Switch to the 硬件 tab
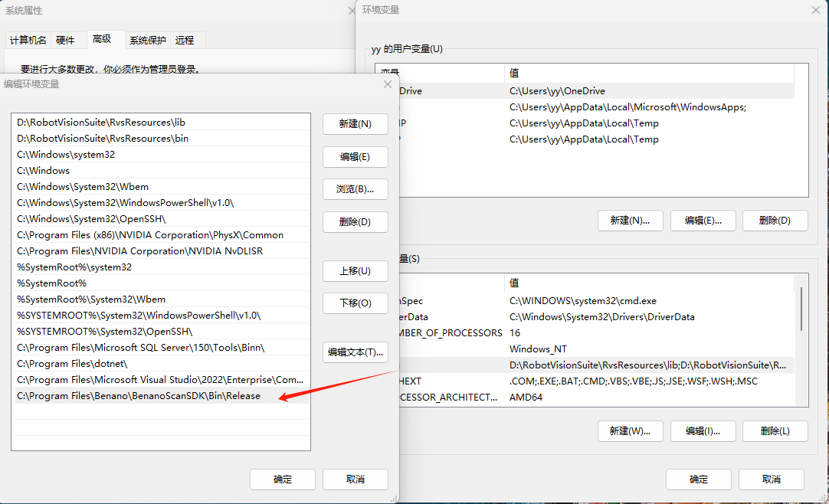Screen dimensions: 829x504 (65, 40)
